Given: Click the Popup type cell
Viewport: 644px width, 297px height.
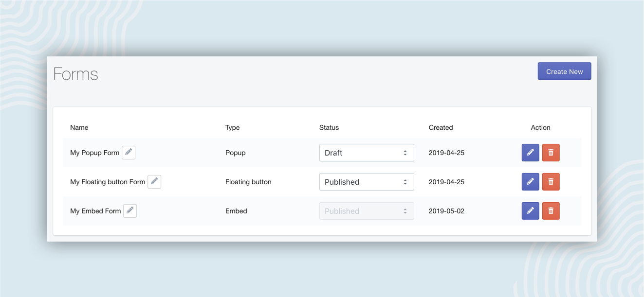Looking at the screenshot, I should coord(236,153).
